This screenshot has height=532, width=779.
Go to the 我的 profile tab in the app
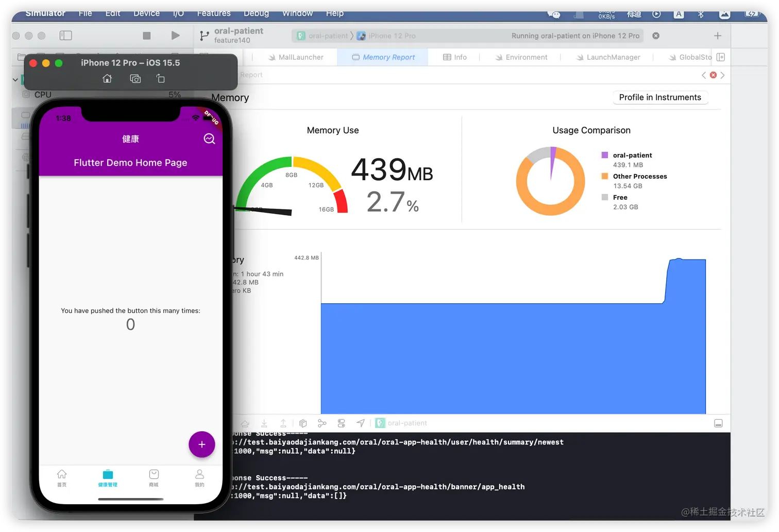point(199,477)
